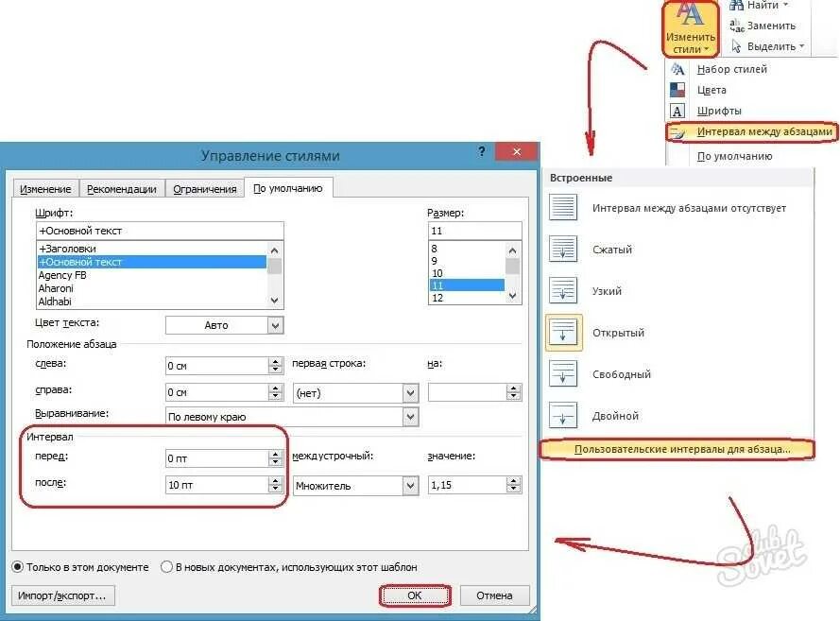
Task: Select size 9 in size list
Action: click(x=467, y=261)
